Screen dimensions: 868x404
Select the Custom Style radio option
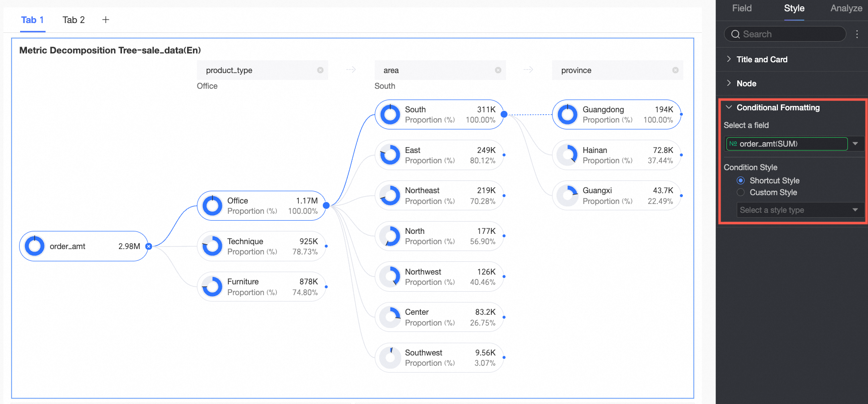741,192
